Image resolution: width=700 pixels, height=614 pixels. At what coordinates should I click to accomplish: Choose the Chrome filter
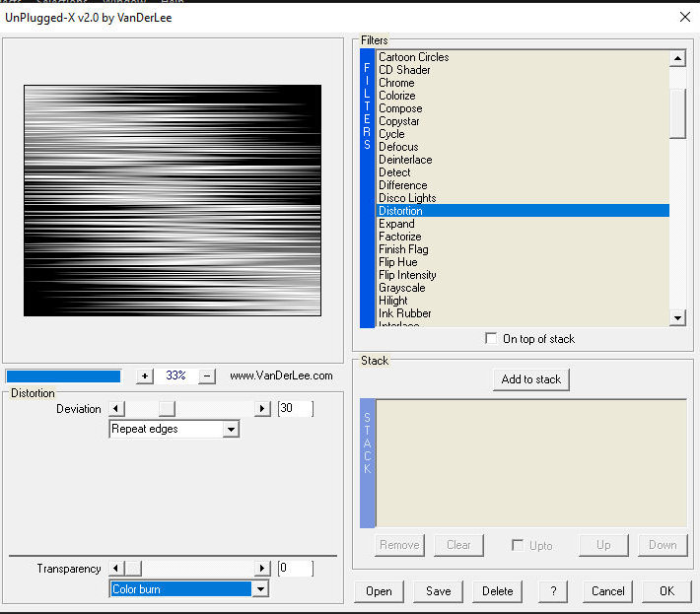coord(396,83)
